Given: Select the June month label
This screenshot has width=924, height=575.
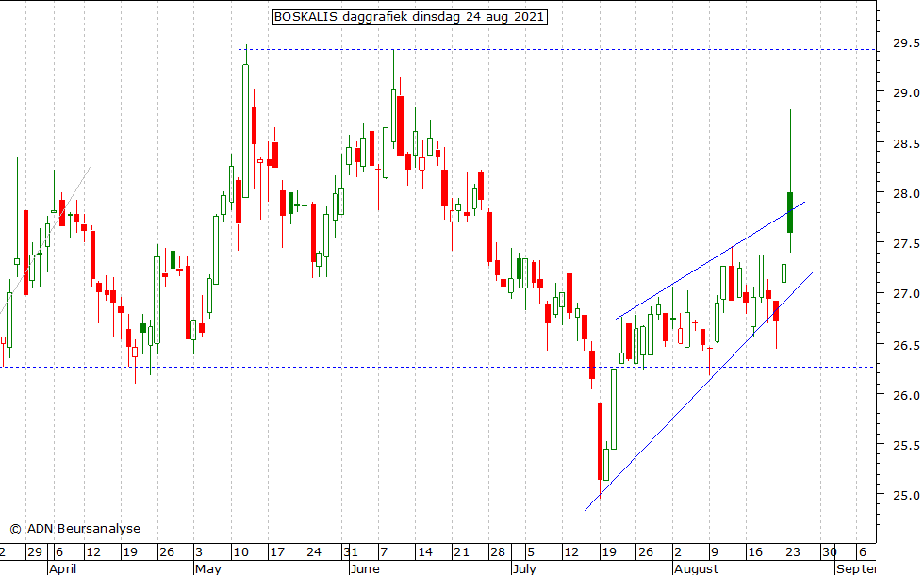Looking at the screenshot, I should tap(365, 568).
